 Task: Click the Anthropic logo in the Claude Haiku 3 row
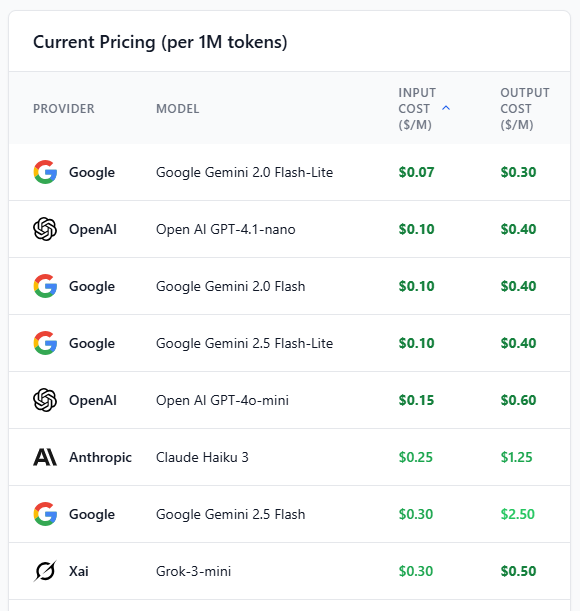[x=45, y=457]
